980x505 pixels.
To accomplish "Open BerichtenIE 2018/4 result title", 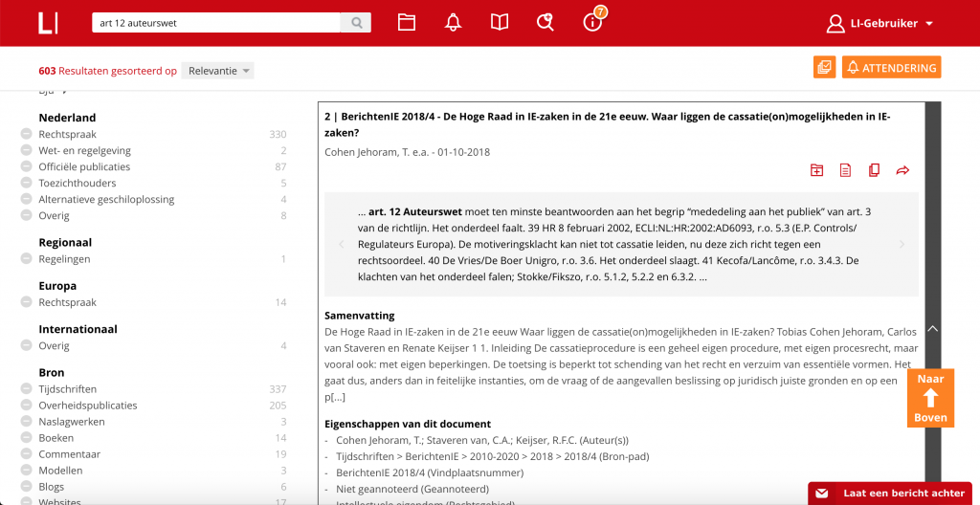I will click(607, 124).
